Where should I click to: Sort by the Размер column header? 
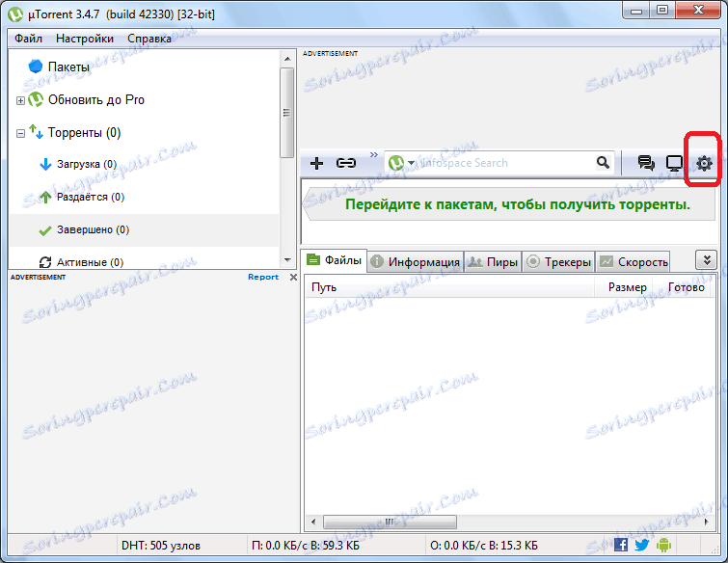[624, 287]
